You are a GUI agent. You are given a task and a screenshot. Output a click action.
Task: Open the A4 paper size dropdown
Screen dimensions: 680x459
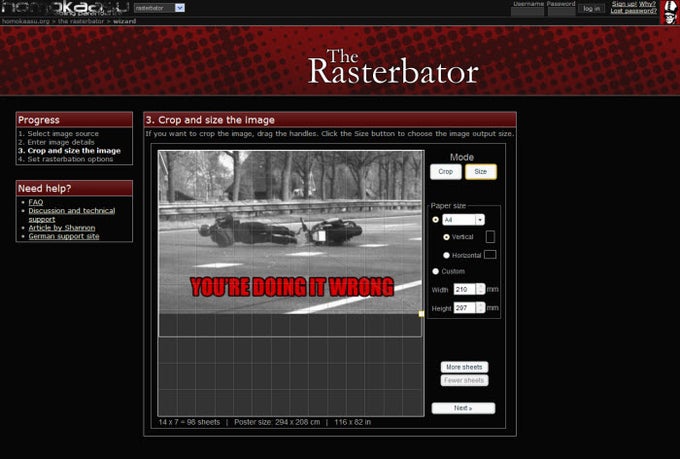coord(463,220)
